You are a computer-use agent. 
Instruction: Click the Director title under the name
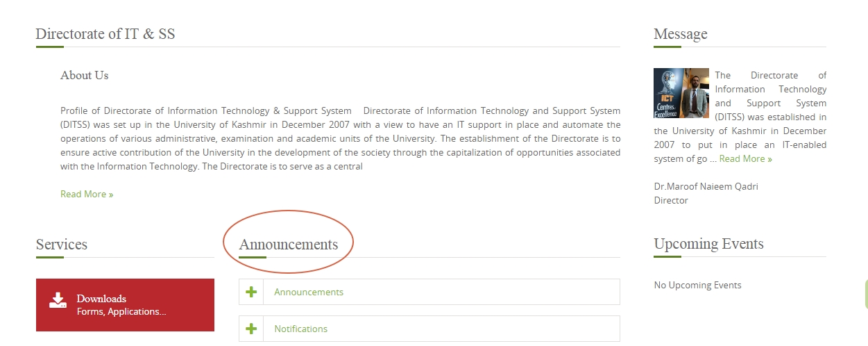click(x=671, y=201)
